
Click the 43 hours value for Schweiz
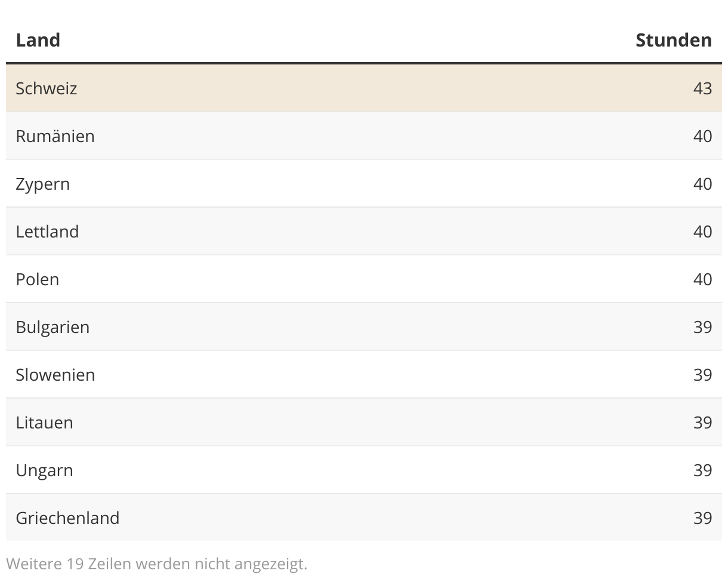coord(702,88)
